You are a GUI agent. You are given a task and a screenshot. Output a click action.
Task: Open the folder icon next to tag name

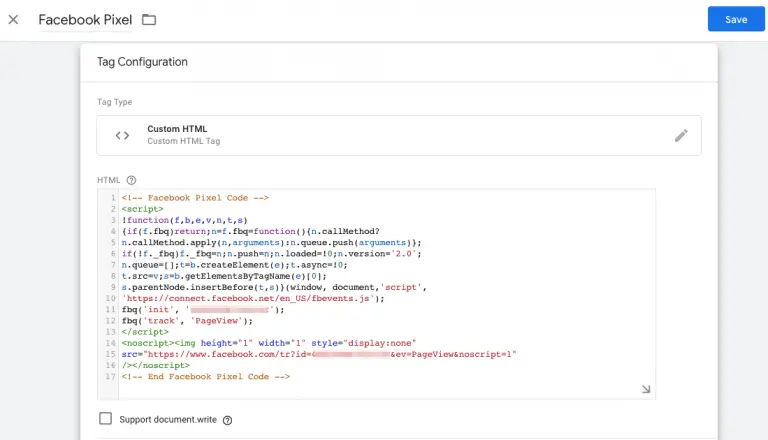click(149, 20)
